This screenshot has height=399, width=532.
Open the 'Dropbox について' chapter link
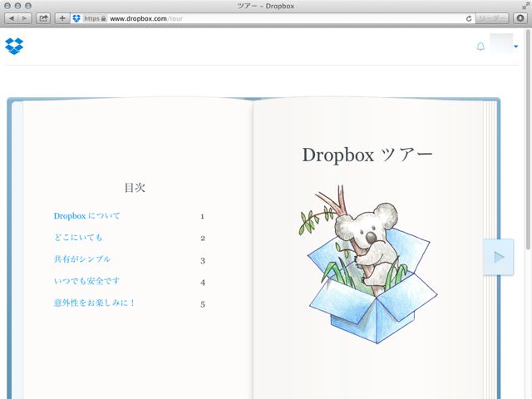pos(86,216)
